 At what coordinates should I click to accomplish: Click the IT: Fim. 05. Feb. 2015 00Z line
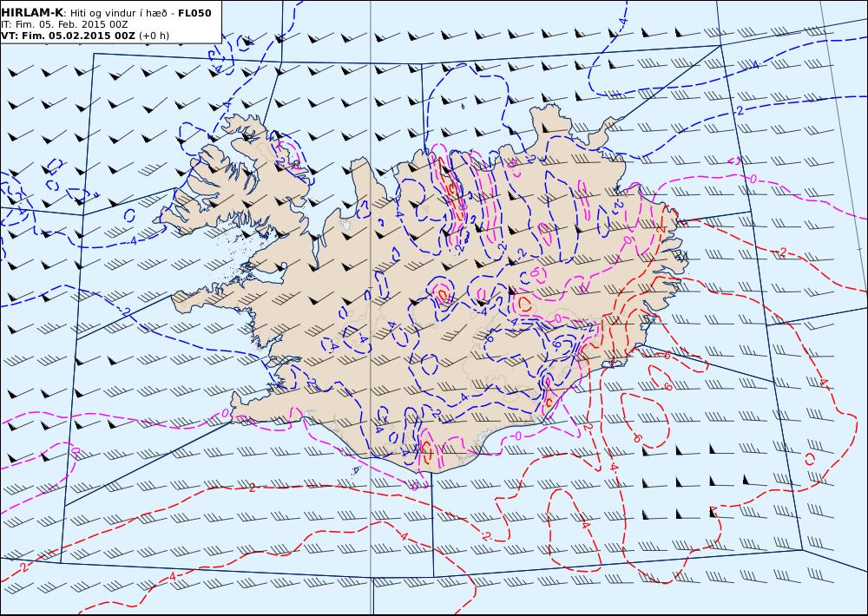[x=65, y=24]
